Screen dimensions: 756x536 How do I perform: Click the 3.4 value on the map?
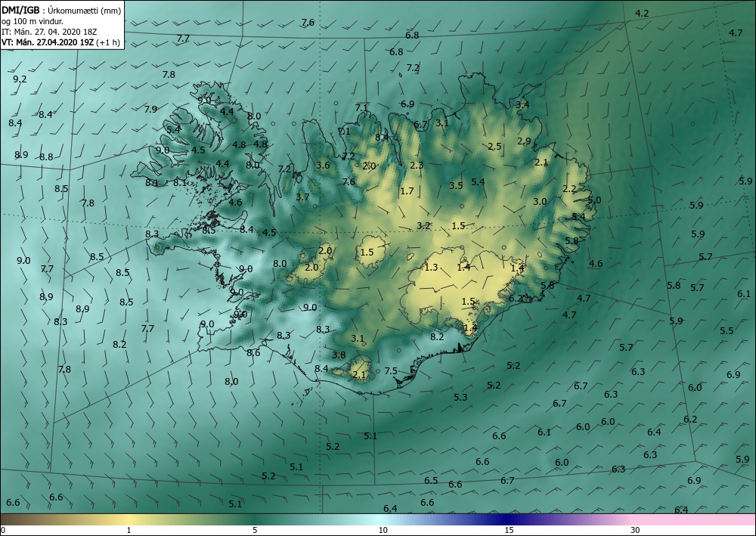[x=522, y=104]
